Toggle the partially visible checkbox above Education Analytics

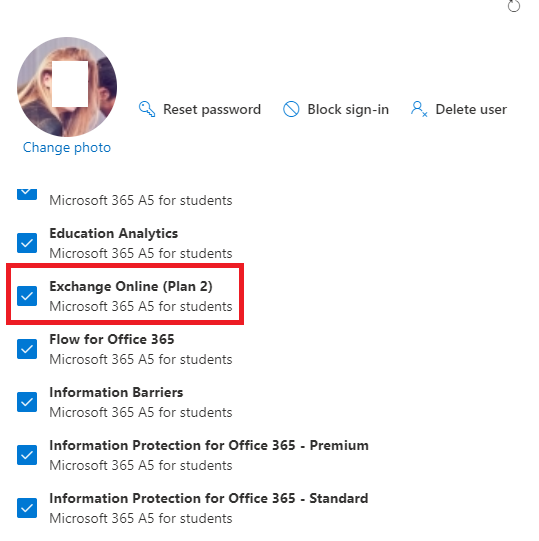tap(27, 194)
